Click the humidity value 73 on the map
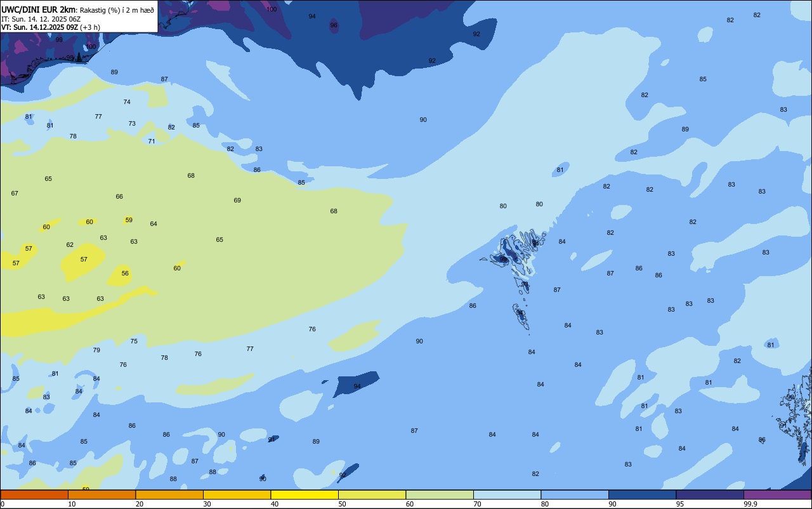 132,124
